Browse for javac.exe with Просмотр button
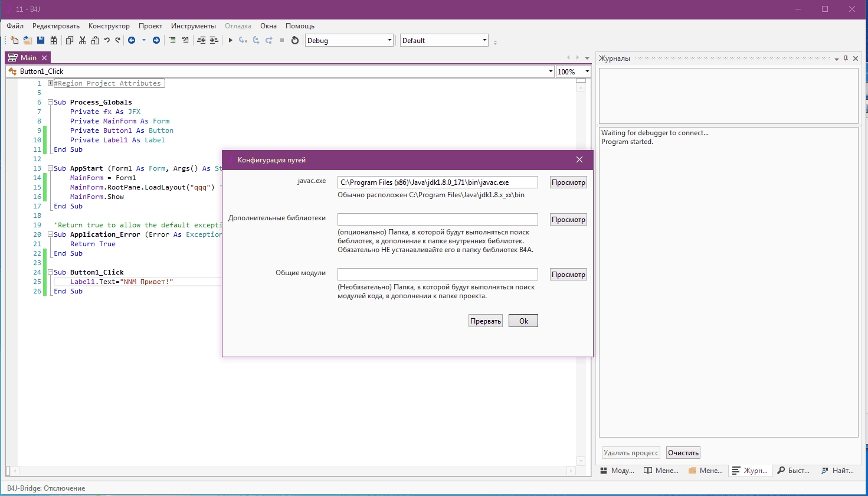Screen dimensions: 868x496 coord(568,182)
